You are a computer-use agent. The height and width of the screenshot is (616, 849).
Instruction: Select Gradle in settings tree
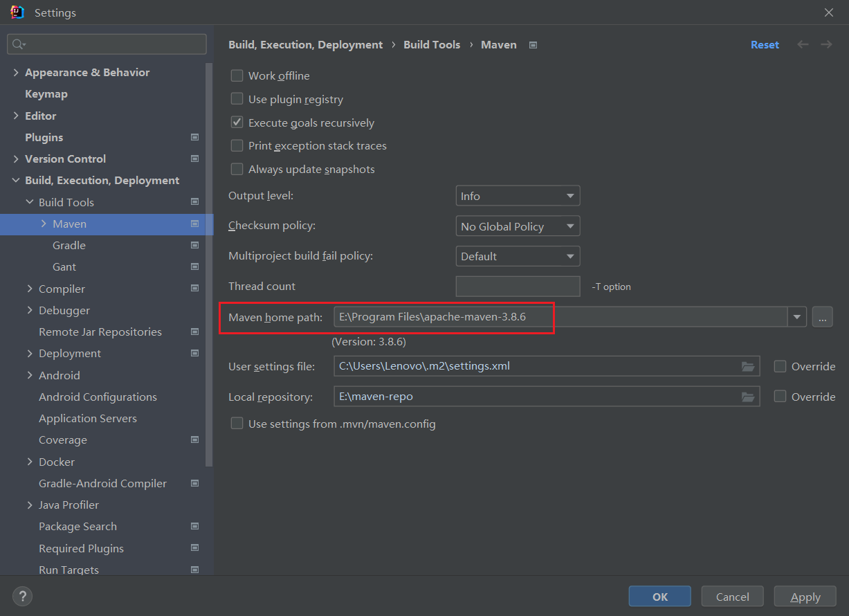69,245
